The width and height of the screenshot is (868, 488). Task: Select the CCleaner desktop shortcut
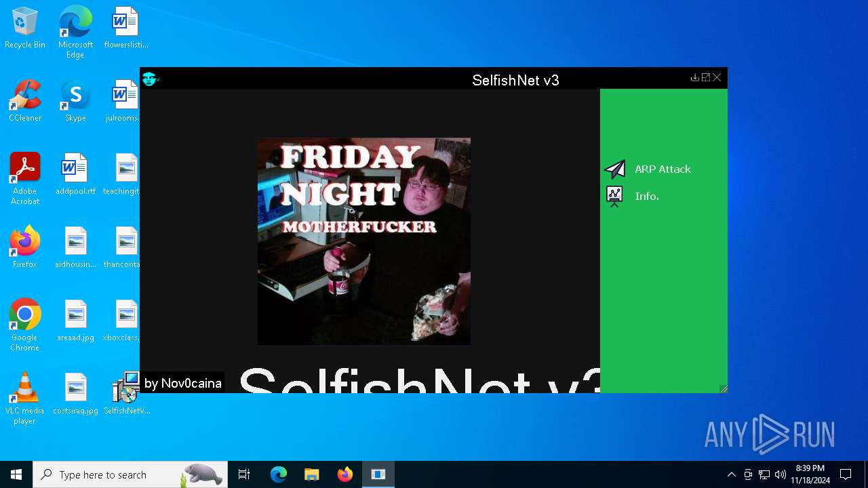25,102
